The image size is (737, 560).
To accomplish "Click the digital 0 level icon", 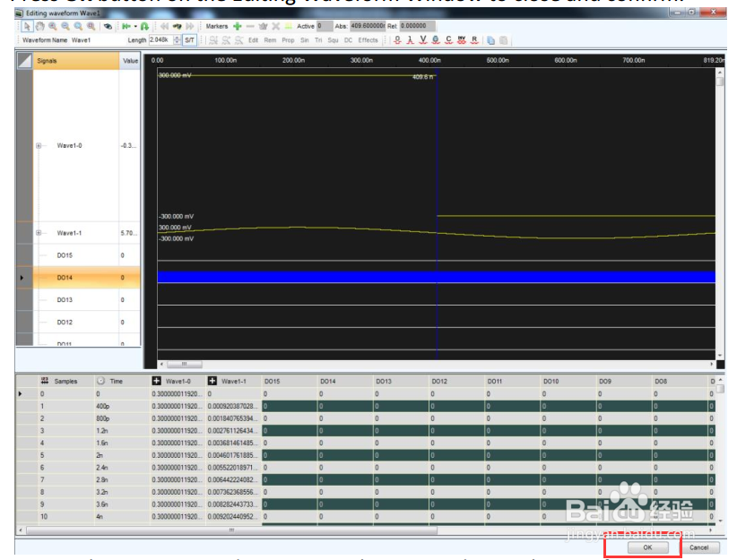I will (x=398, y=40).
